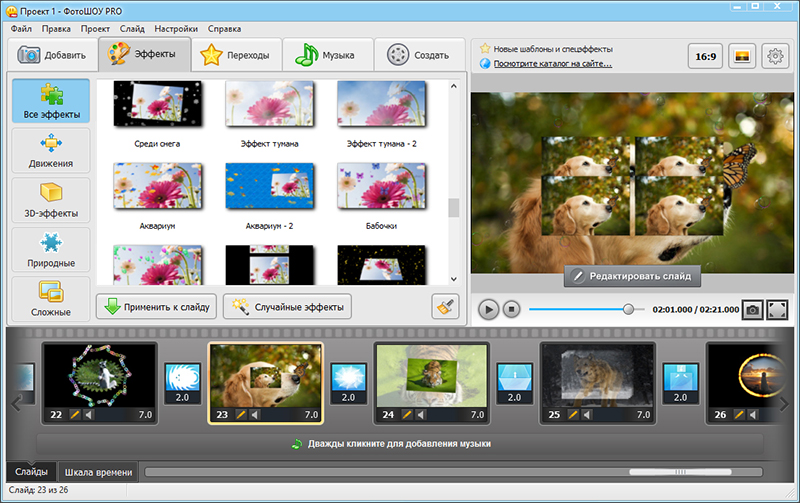Open the Проект menu

click(95, 29)
